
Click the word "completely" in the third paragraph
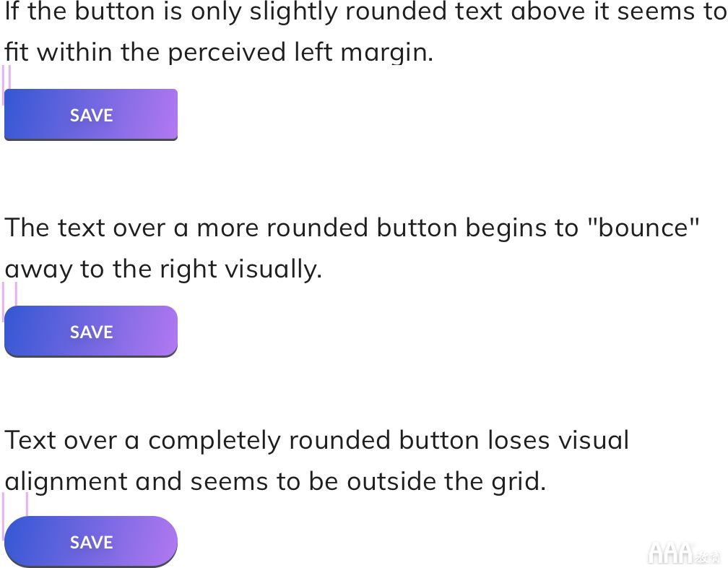pyautogui.click(x=214, y=441)
